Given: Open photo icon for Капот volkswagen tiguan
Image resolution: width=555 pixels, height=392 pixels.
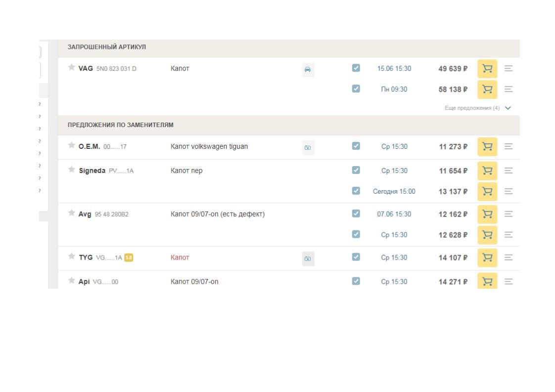Looking at the screenshot, I should (x=308, y=147).
